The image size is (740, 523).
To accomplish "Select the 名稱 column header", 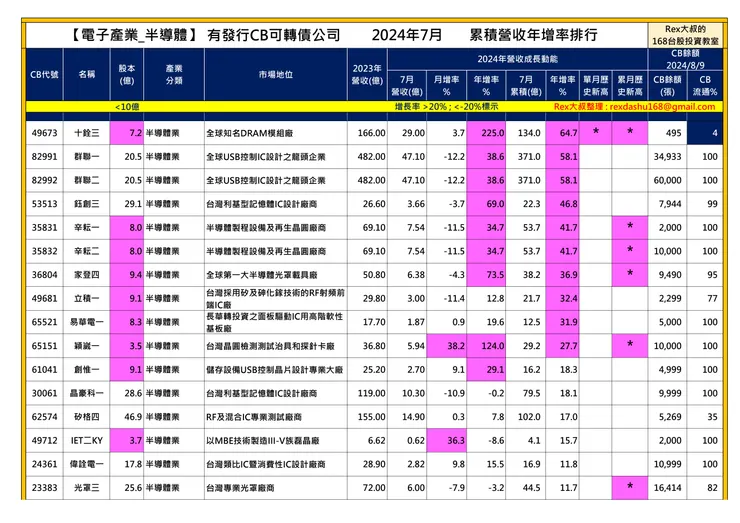I will tap(87, 74).
